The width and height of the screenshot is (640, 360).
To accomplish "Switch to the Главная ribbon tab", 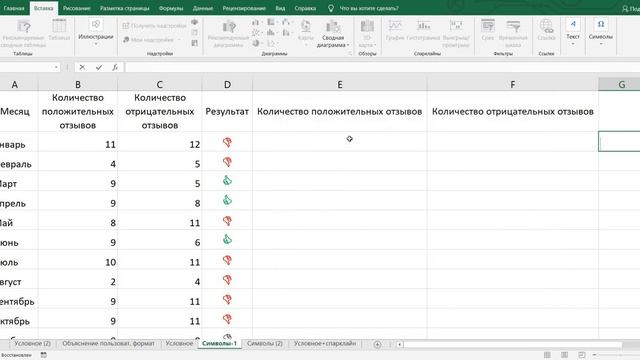I will pos(14,8).
